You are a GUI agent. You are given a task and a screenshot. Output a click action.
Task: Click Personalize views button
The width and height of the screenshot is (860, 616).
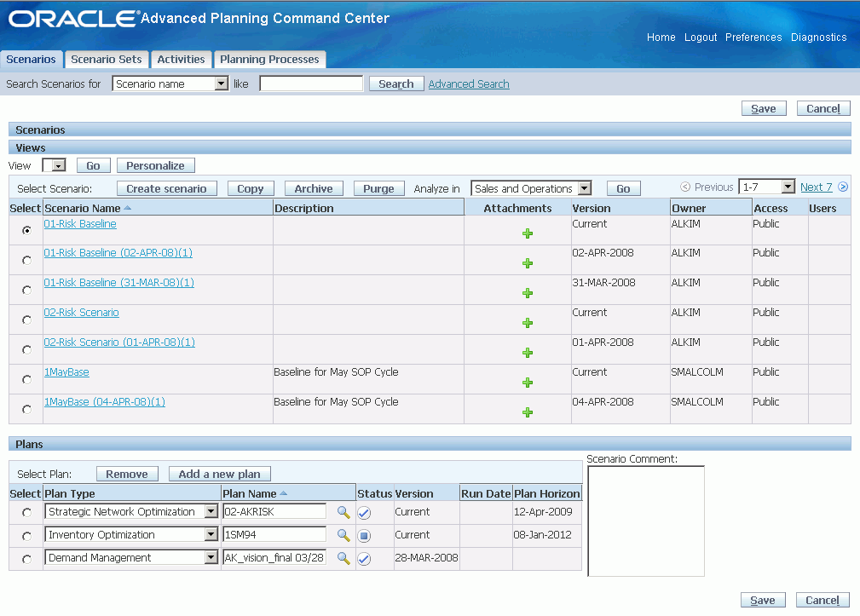point(155,165)
